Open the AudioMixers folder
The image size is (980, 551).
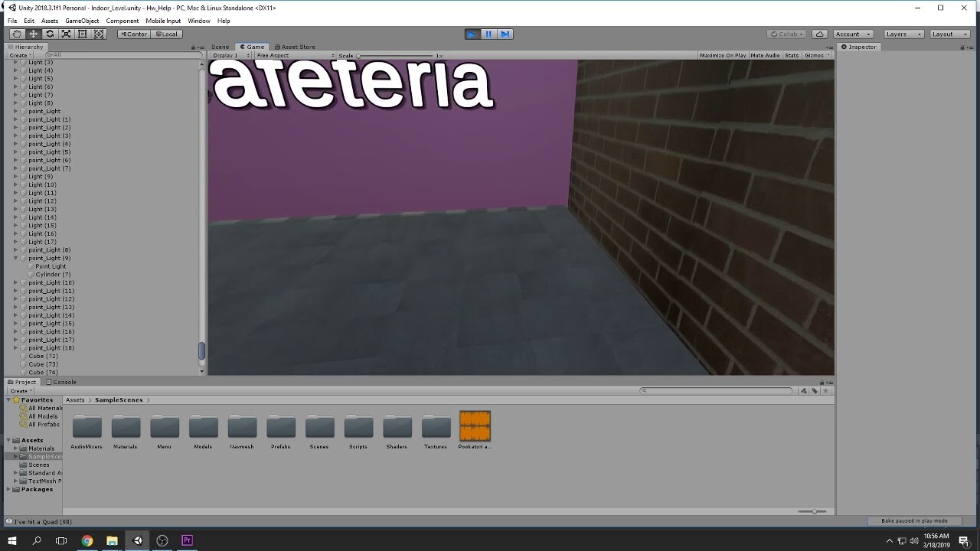pos(87,432)
